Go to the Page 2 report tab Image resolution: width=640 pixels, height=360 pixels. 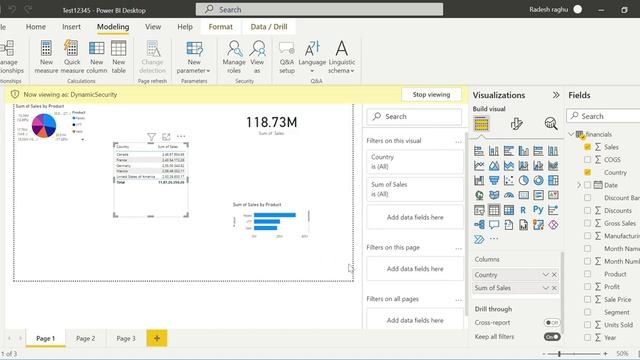pyautogui.click(x=86, y=338)
